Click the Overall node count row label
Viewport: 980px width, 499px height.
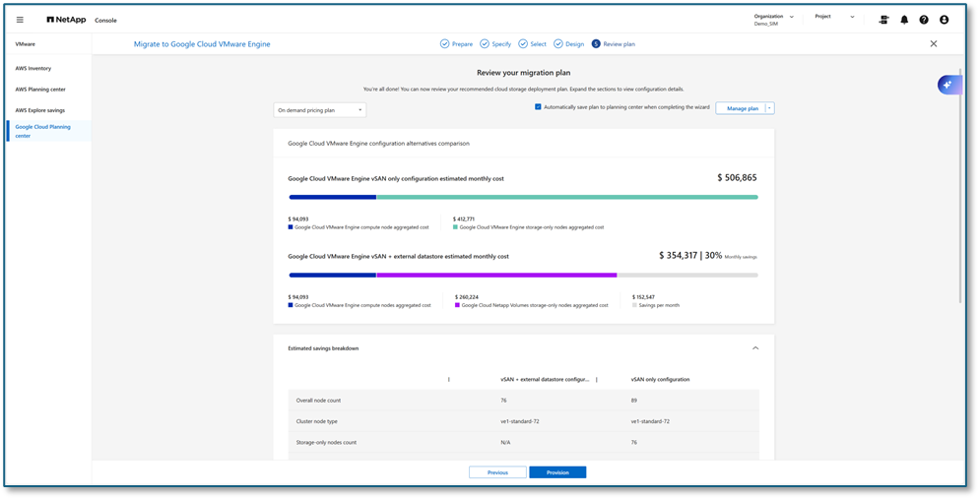pyautogui.click(x=318, y=401)
